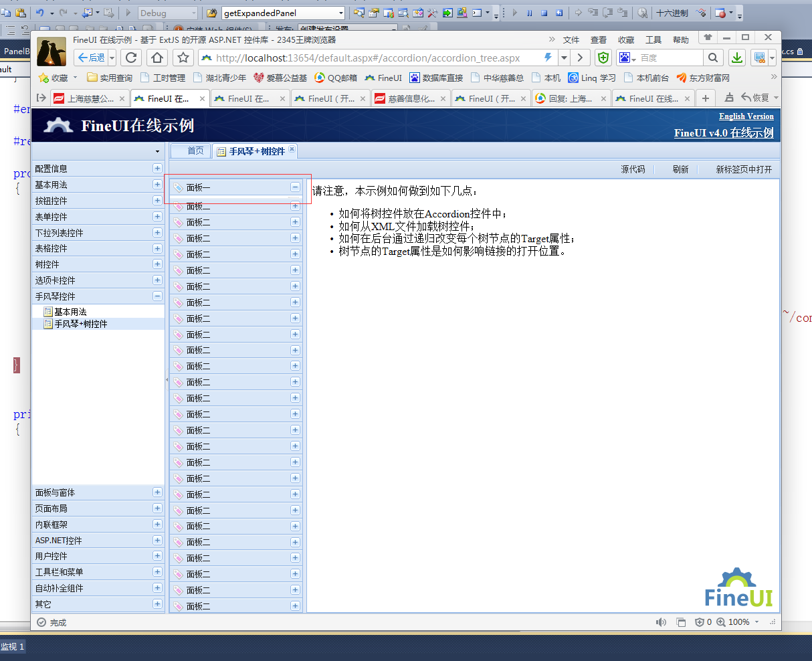Screen dimensions: 812x661
Task: Click the 新标签页中打开 button
Action: (x=744, y=170)
